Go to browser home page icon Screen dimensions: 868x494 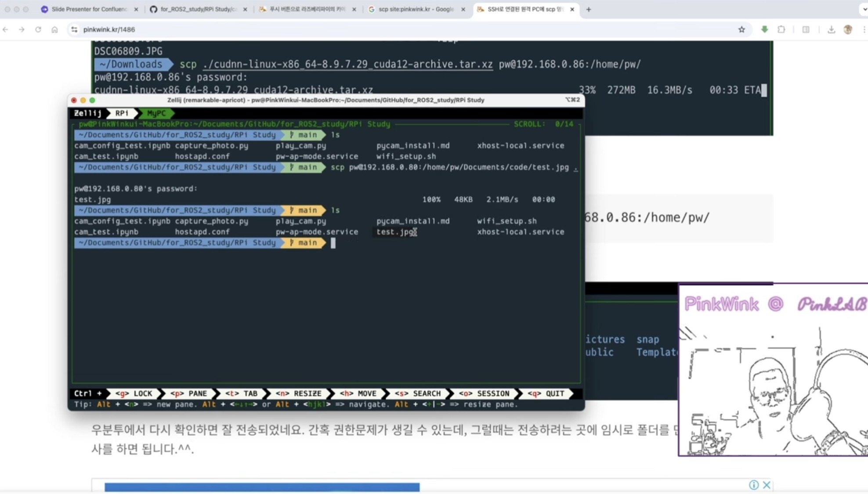pyautogui.click(x=54, y=29)
